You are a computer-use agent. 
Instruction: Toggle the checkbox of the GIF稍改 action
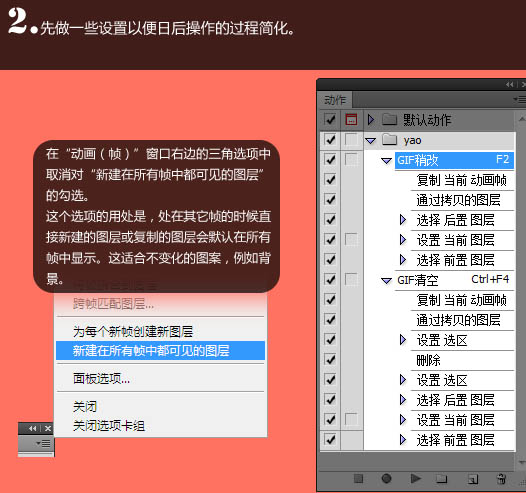click(330, 160)
